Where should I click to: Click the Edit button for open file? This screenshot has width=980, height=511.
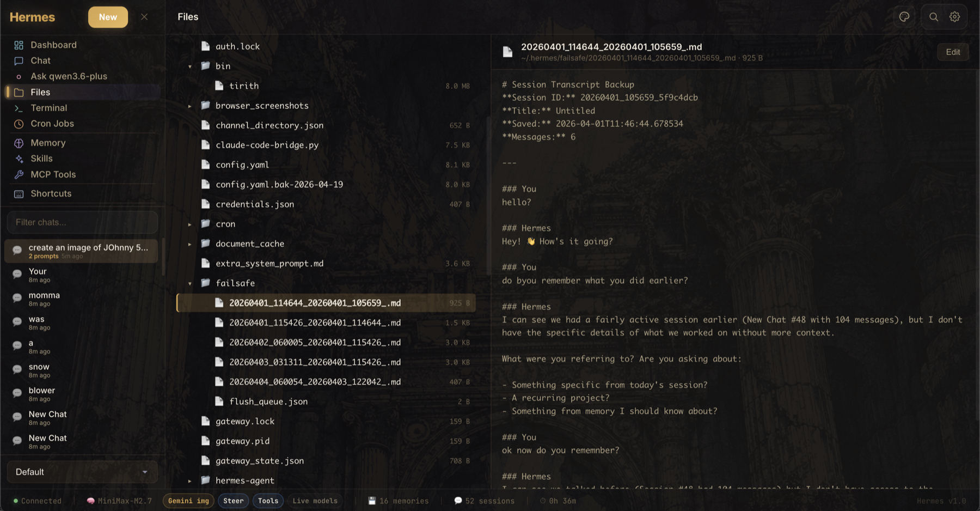pyautogui.click(x=953, y=52)
